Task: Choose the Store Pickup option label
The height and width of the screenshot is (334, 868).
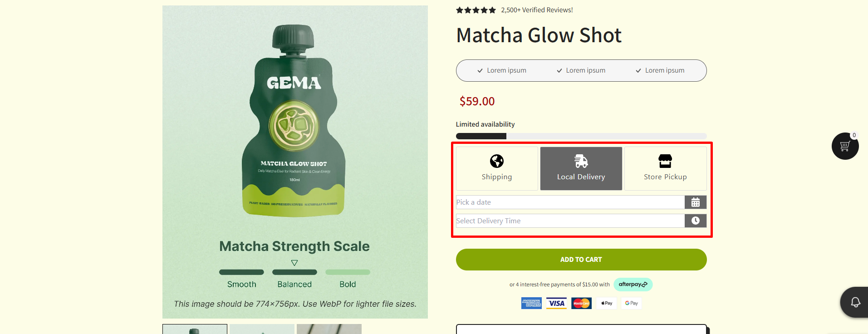Action: tap(665, 177)
